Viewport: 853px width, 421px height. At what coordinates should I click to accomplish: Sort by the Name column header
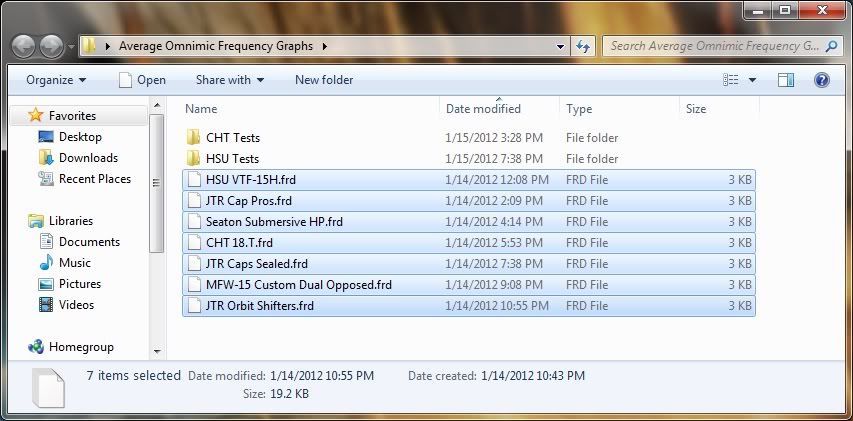point(311,109)
